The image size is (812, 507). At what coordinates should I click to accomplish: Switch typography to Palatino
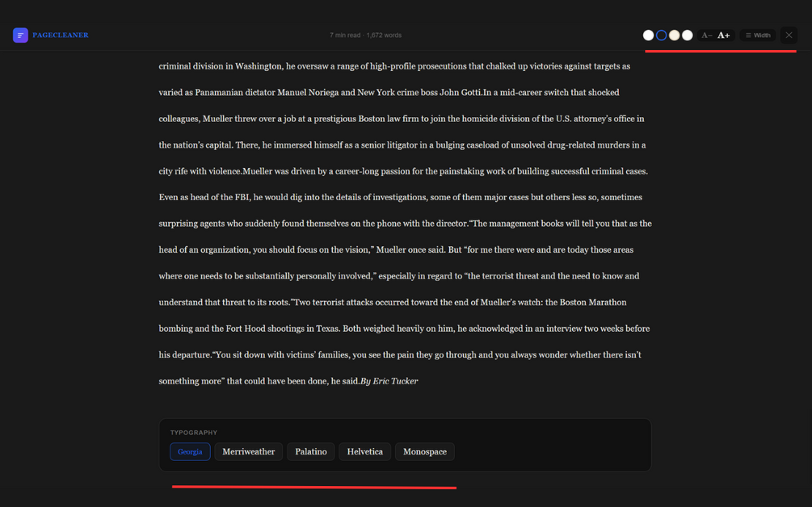point(311,451)
